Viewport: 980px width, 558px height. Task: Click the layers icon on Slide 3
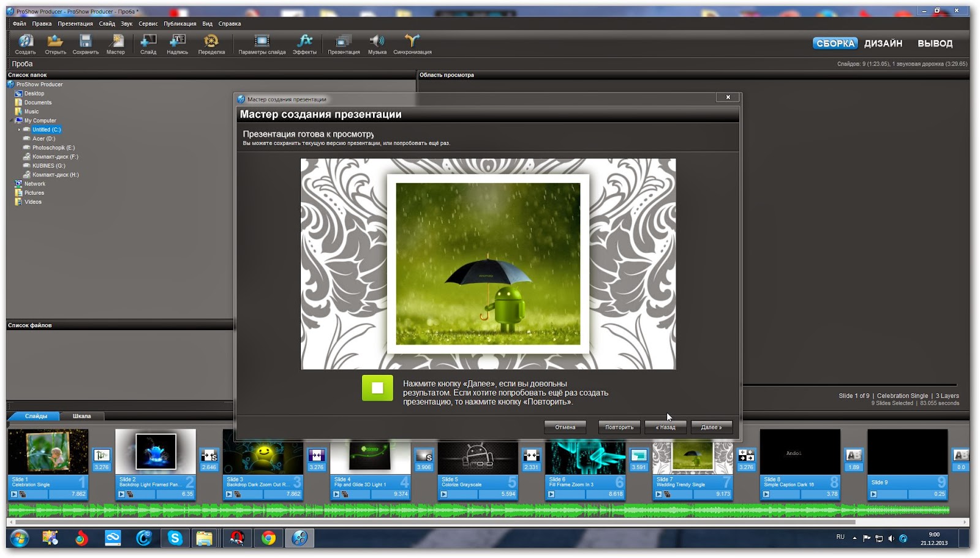click(238, 494)
